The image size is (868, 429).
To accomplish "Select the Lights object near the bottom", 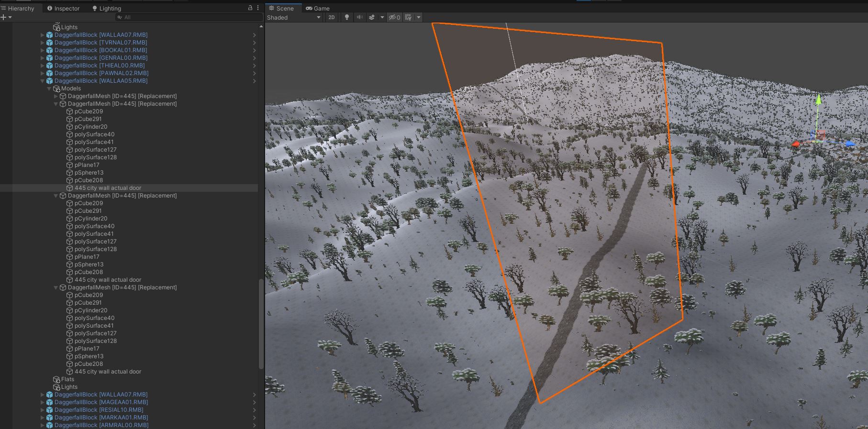I will coord(69,387).
